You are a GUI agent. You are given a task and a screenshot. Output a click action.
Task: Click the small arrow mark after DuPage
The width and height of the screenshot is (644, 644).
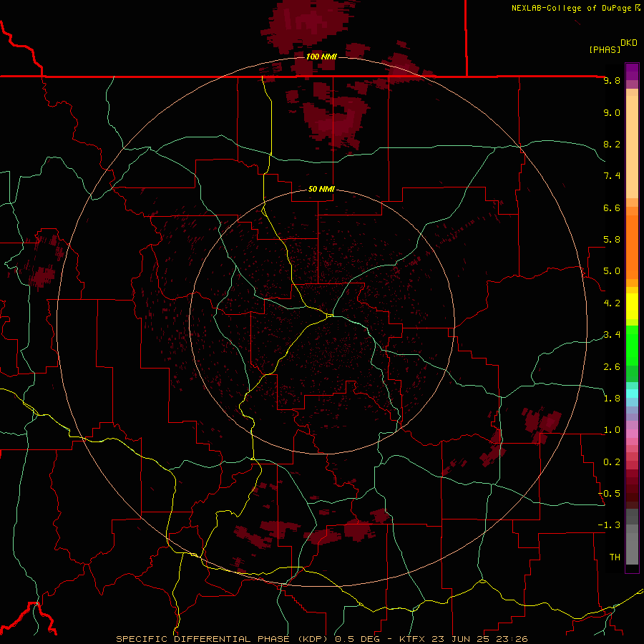click(x=638, y=8)
